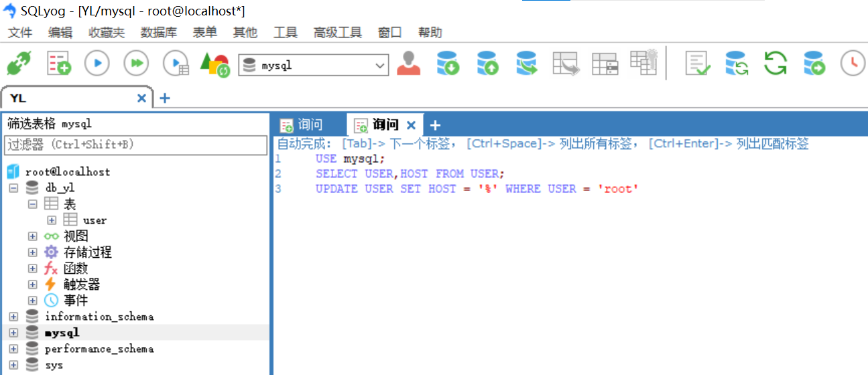
Task: Click the 过滤器 filter input field
Action: click(x=135, y=144)
